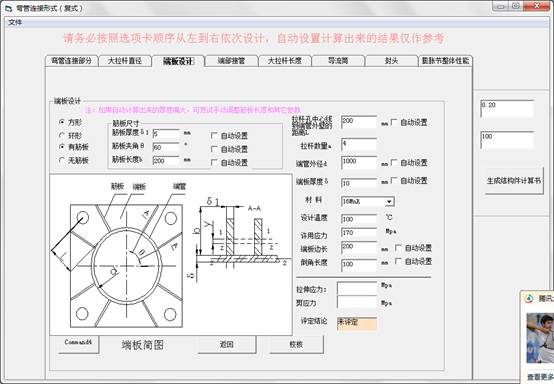554x384 pixels.
Task: Open the 膨胀节整体性能 tab
Action: pyautogui.click(x=445, y=61)
